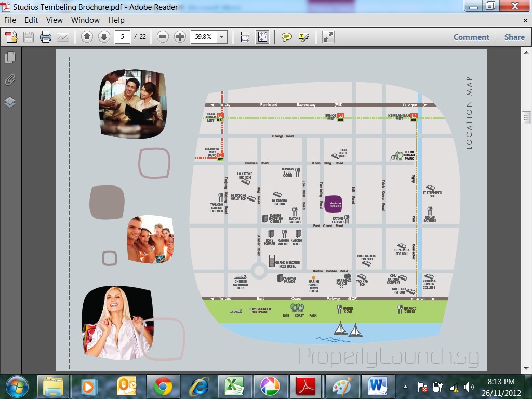Switch to Adobe Reader taskbar icon

(307, 387)
